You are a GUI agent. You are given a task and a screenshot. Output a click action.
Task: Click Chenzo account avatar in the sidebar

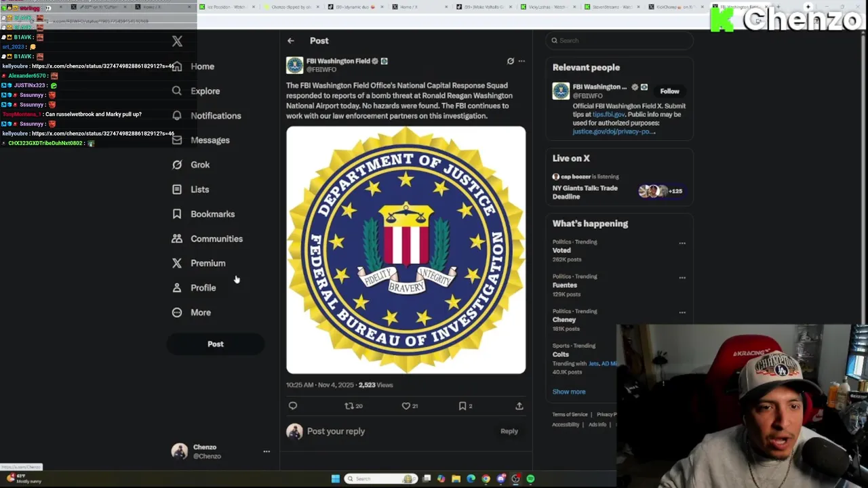pos(180,451)
